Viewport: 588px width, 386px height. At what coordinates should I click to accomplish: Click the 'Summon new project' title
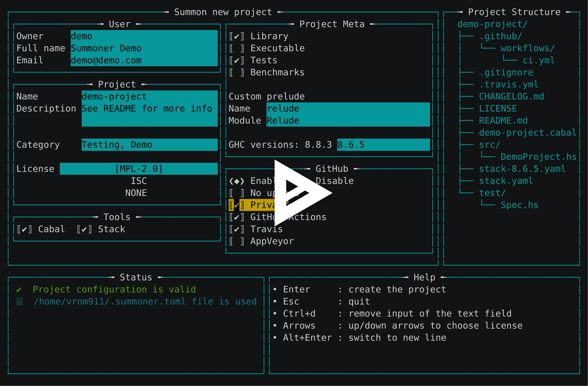[223, 12]
